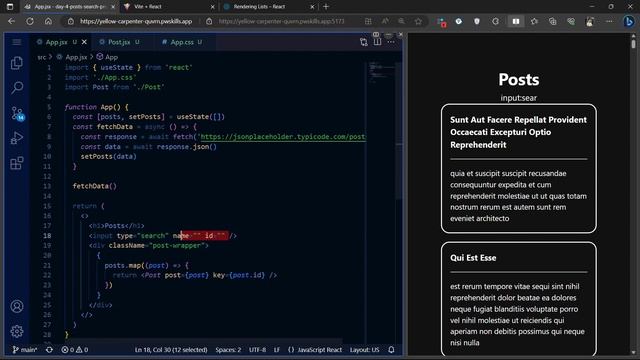Close the App.jsx editor tab
The height and width of the screenshot is (360, 640).
pyautogui.click(x=84, y=42)
